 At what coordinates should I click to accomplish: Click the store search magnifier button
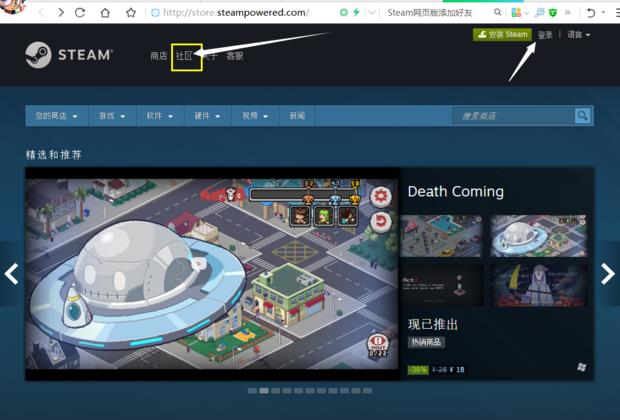click(x=582, y=116)
